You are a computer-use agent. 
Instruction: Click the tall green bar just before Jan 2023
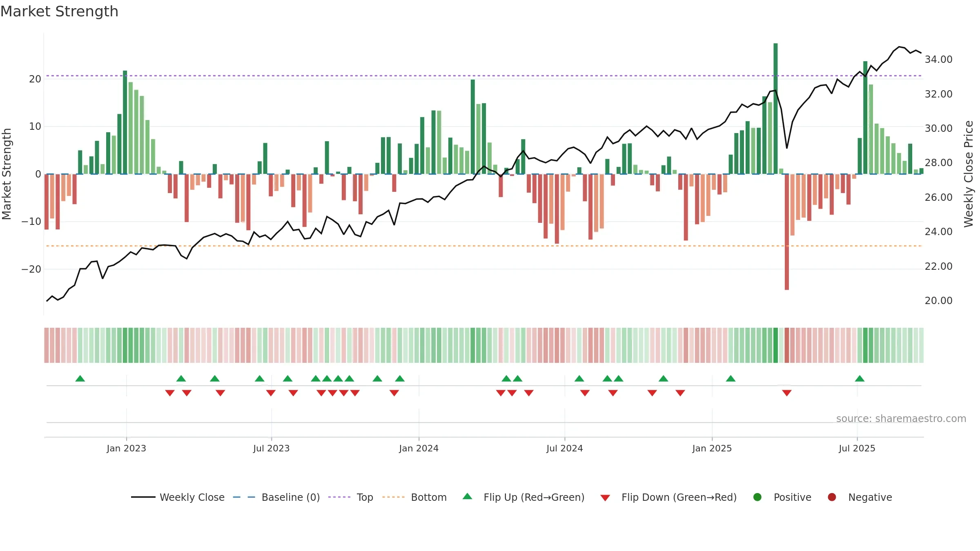[125, 122]
